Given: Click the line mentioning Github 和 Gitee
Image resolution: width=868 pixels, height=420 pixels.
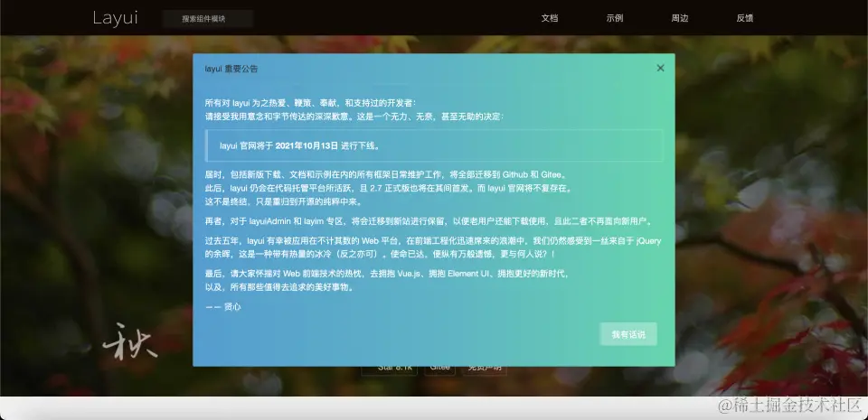Looking at the screenshot, I should [386, 174].
